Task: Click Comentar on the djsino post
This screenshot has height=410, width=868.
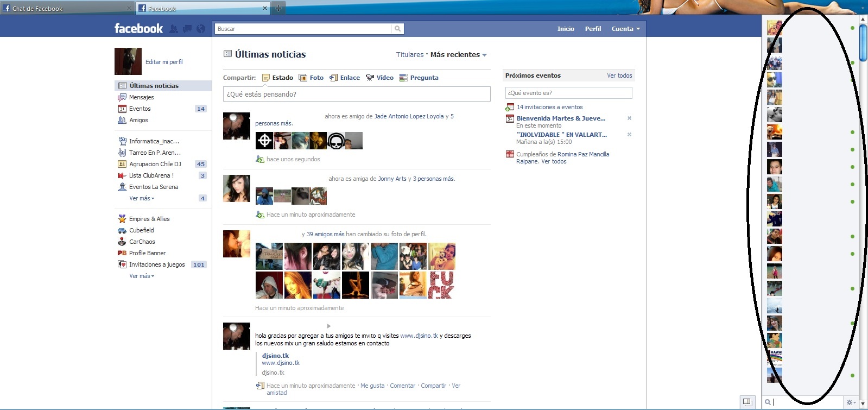Action: click(402, 386)
